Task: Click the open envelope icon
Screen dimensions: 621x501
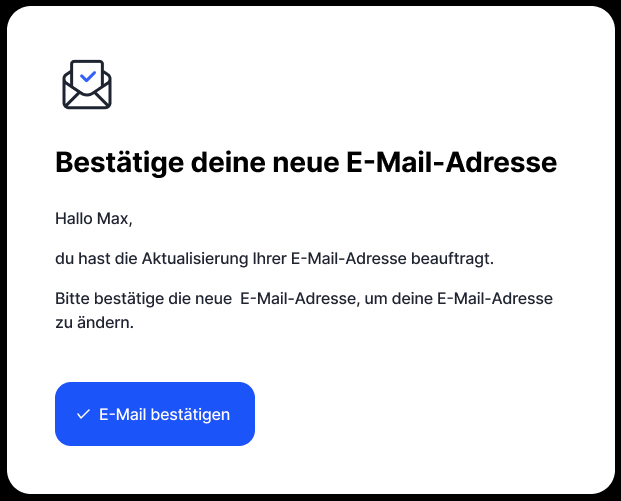Action: (x=87, y=86)
